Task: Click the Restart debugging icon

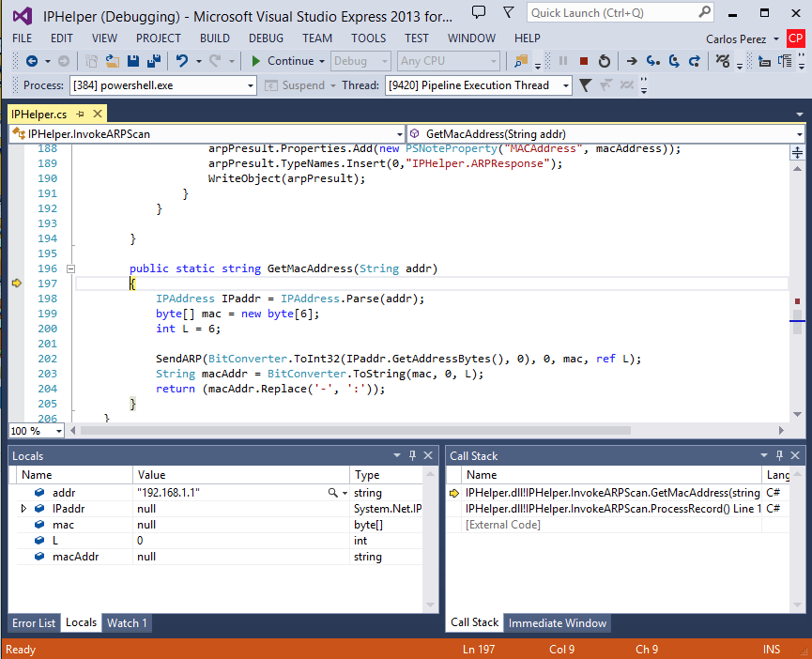Action: point(605,61)
